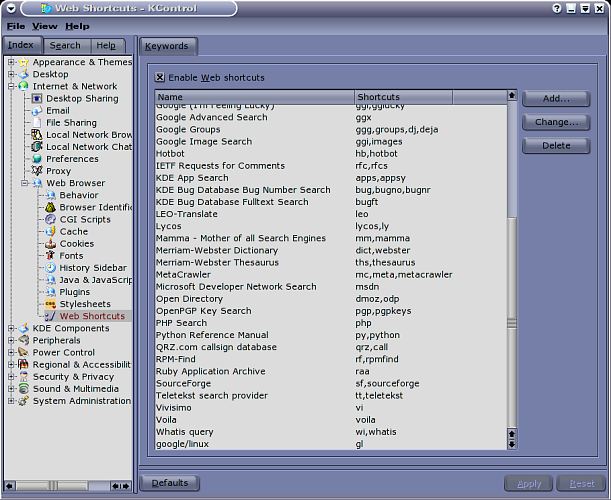This screenshot has width=611, height=500.
Task: Click the File Sharing document icon
Action: (x=37, y=123)
